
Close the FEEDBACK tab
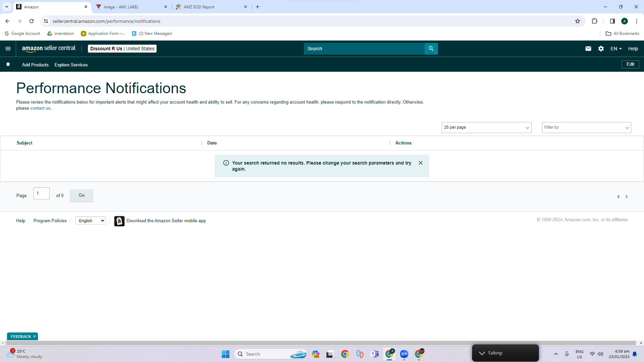pyautogui.click(x=34, y=337)
